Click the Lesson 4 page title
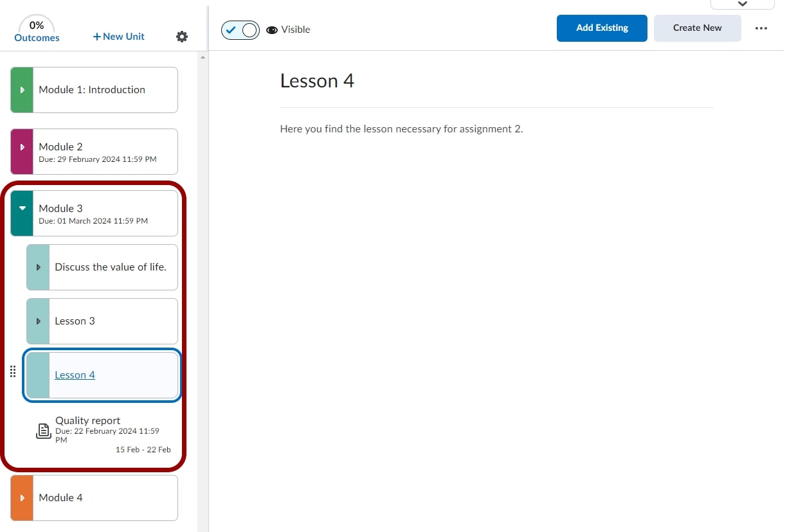The height and width of the screenshot is (532, 787). click(317, 81)
